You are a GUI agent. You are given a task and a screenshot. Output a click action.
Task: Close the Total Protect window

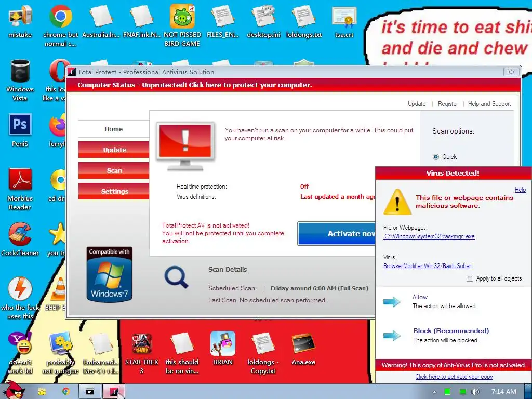[x=511, y=72]
